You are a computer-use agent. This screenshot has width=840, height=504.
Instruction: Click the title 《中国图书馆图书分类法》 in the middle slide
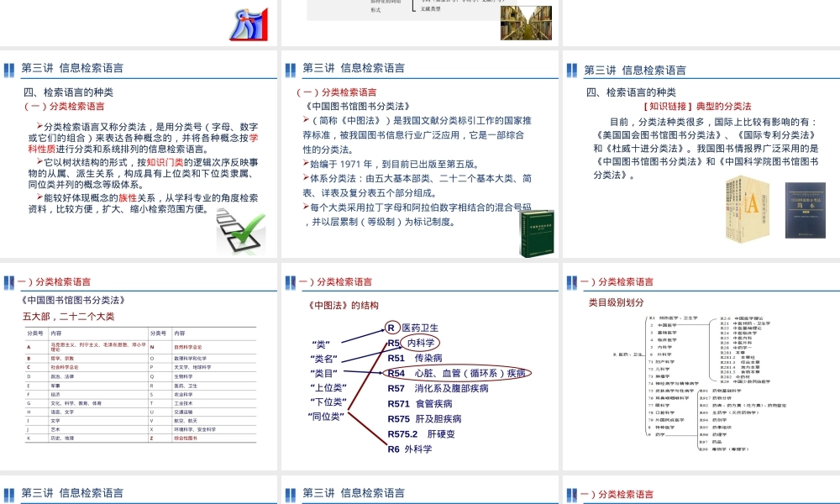(x=357, y=106)
